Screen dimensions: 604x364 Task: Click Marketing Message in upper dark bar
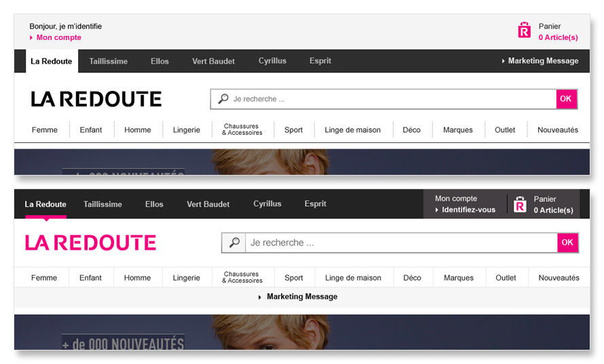543,61
